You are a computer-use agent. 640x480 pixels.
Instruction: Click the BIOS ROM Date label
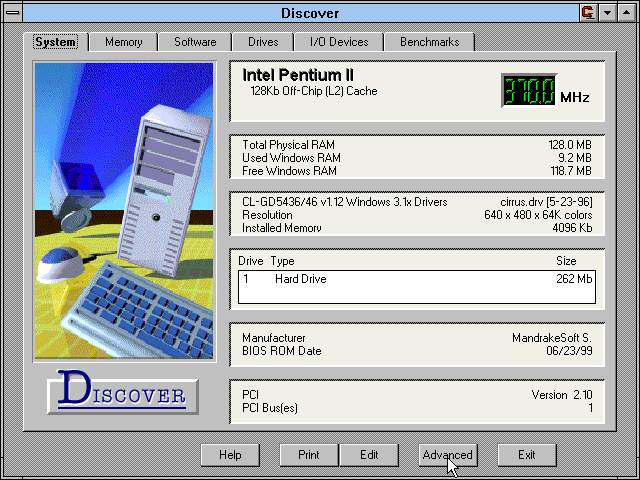(282, 351)
